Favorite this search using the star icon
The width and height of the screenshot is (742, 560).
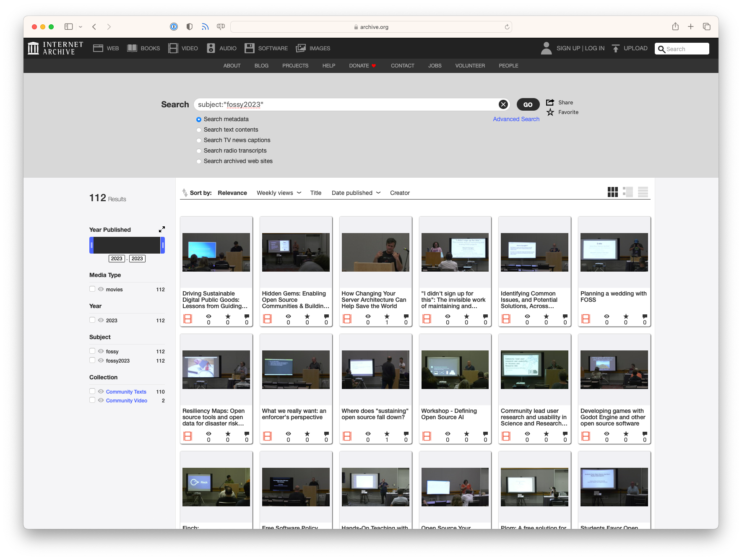[550, 112]
